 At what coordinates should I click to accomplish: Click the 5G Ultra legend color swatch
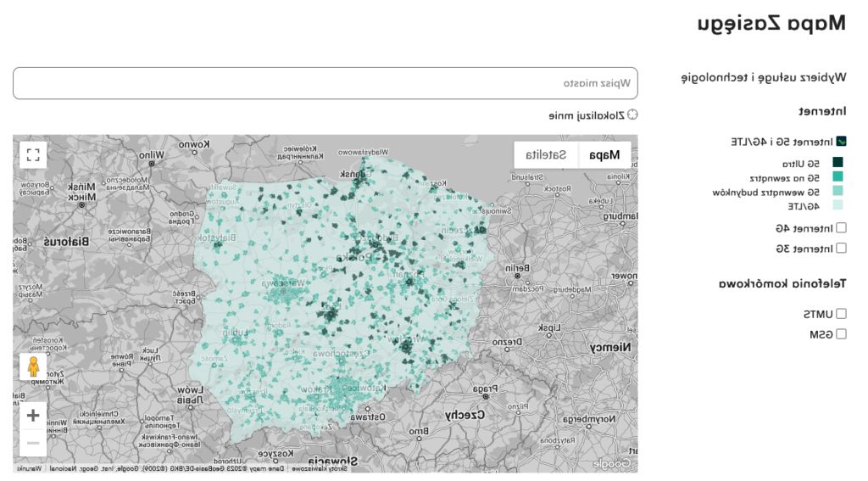click(x=837, y=163)
